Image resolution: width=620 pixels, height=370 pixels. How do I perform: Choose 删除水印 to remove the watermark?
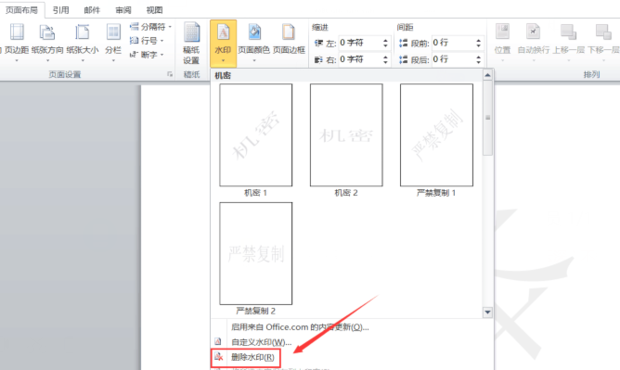246,357
